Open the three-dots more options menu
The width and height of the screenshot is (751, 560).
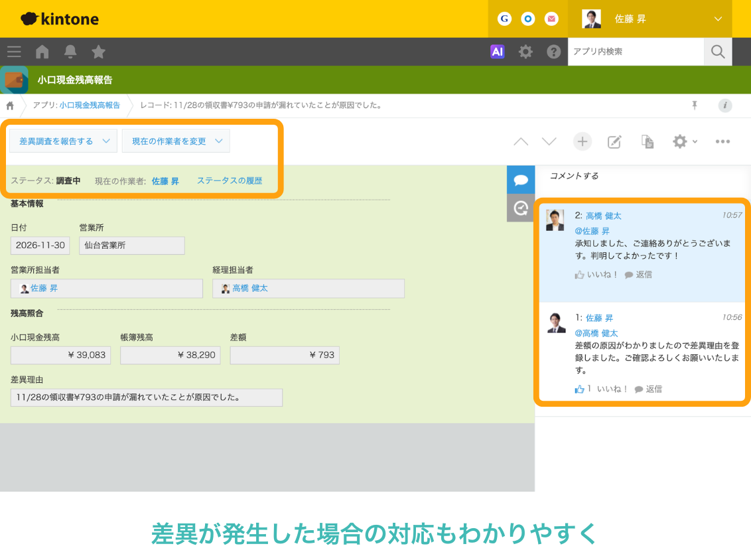[x=722, y=141]
